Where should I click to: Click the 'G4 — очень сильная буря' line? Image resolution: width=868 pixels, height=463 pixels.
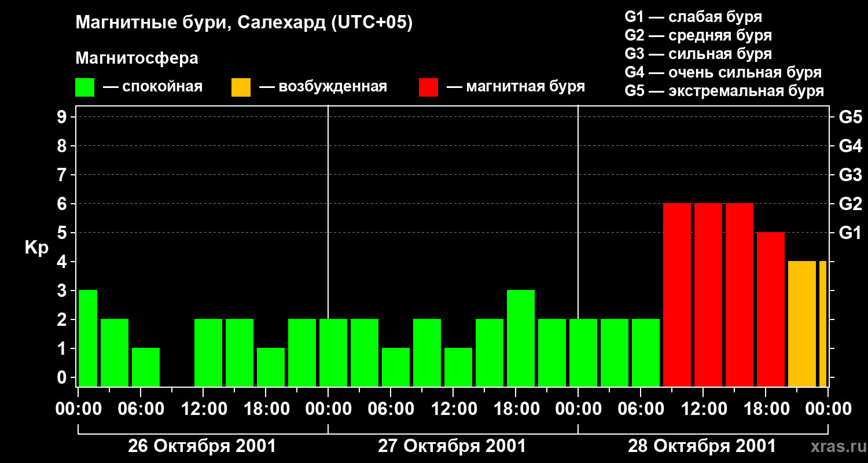[x=723, y=72]
